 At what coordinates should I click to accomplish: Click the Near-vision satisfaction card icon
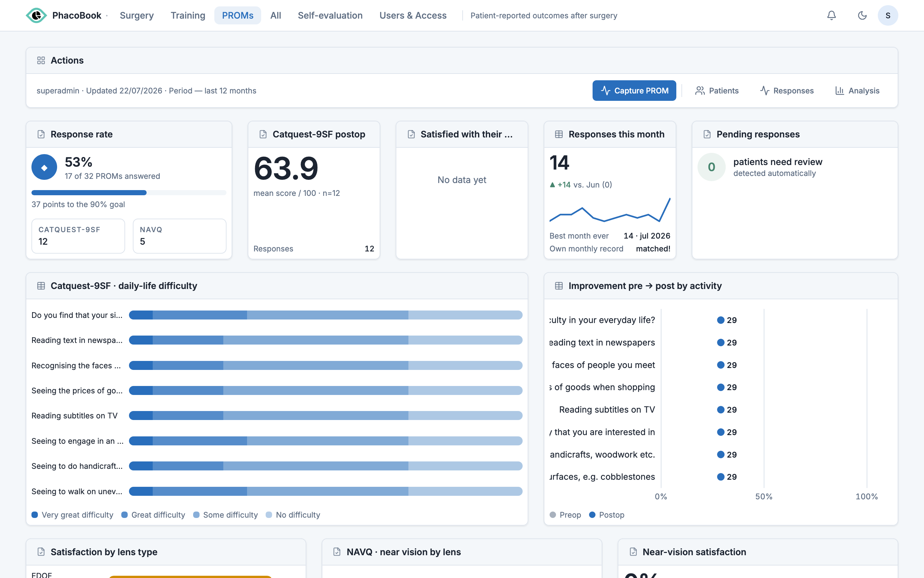tap(633, 552)
